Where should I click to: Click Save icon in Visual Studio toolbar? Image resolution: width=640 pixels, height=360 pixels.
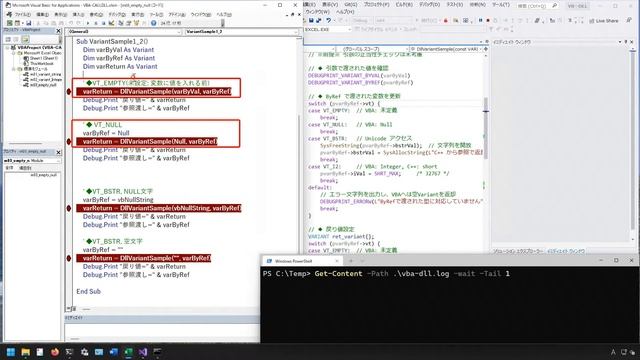(311, 20)
